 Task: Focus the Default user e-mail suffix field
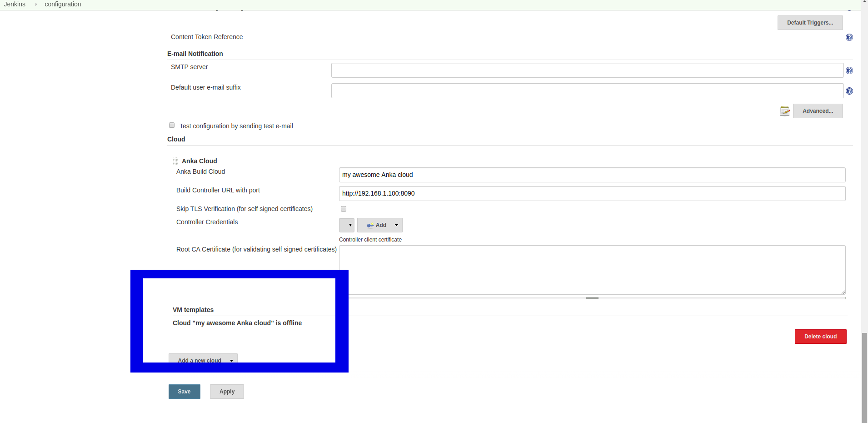click(x=587, y=91)
